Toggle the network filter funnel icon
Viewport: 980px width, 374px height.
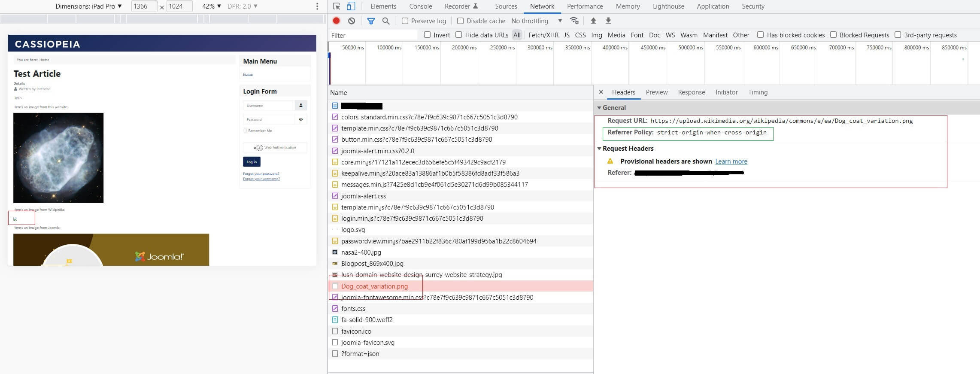click(371, 21)
